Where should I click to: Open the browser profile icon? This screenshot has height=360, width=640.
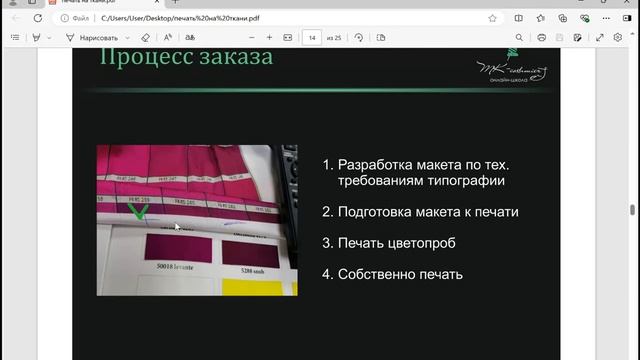[x=13, y=2]
